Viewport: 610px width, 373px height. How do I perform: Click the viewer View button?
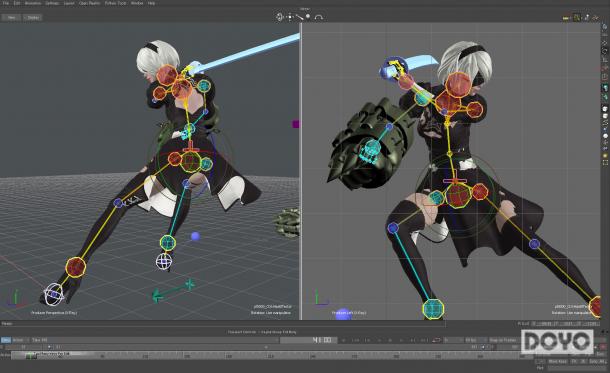pos(11,18)
